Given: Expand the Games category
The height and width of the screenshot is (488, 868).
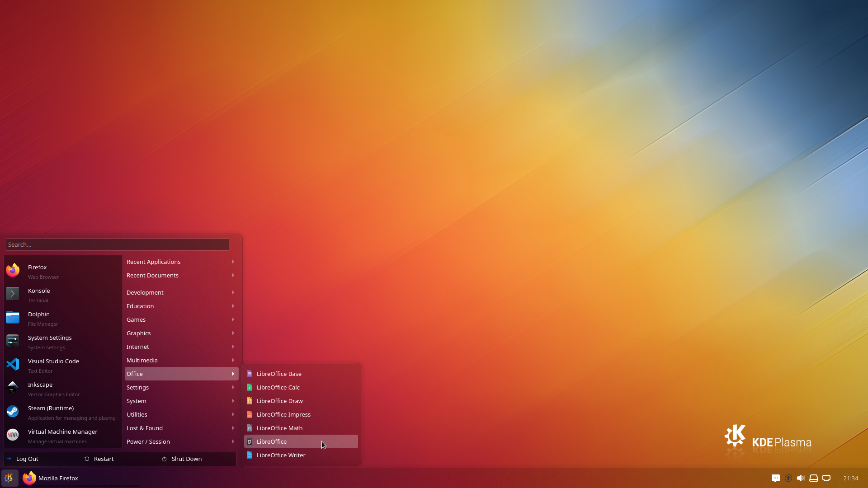Looking at the screenshot, I should pyautogui.click(x=181, y=319).
